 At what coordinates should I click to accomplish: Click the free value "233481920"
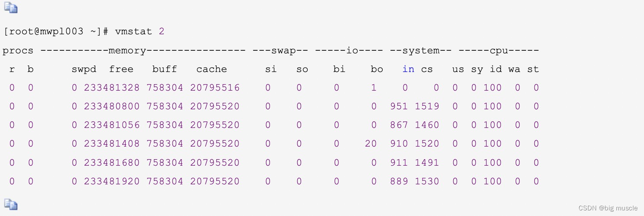click(112, 181)
